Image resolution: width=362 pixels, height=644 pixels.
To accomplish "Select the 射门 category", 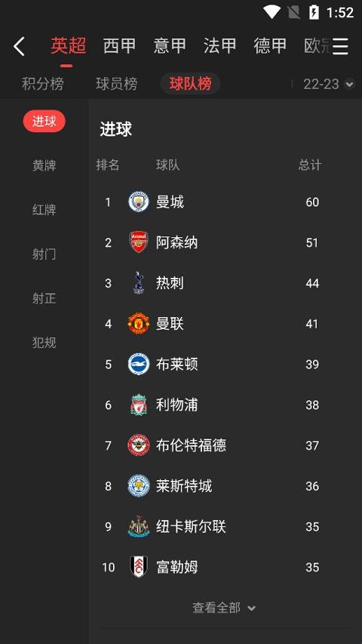I will tap(44, 254).
